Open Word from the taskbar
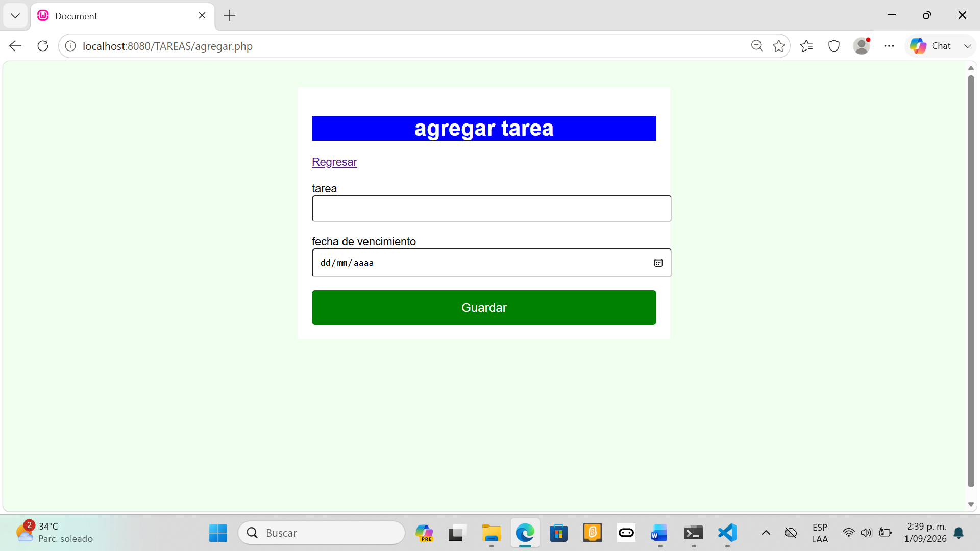The height and width of the screenshot is (551, 980). 659,533
